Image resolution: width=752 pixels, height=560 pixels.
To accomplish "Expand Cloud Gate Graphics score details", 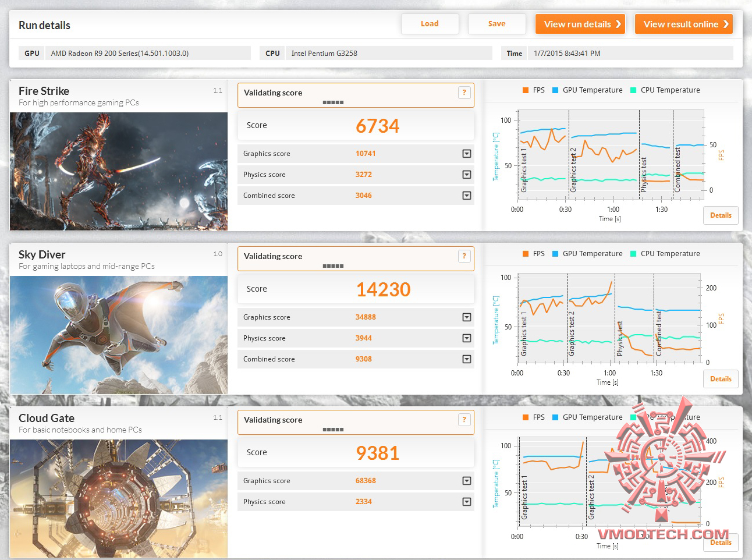I will coord(467,481).
